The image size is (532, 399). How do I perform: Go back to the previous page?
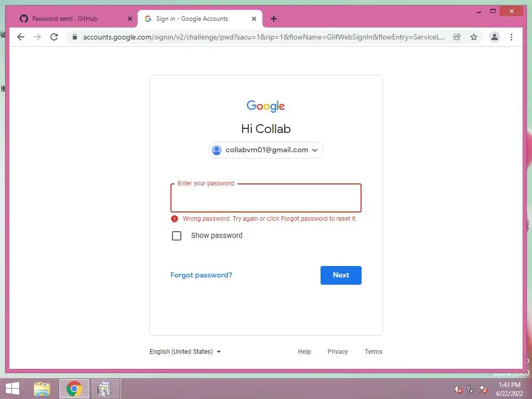pos(21,37)
